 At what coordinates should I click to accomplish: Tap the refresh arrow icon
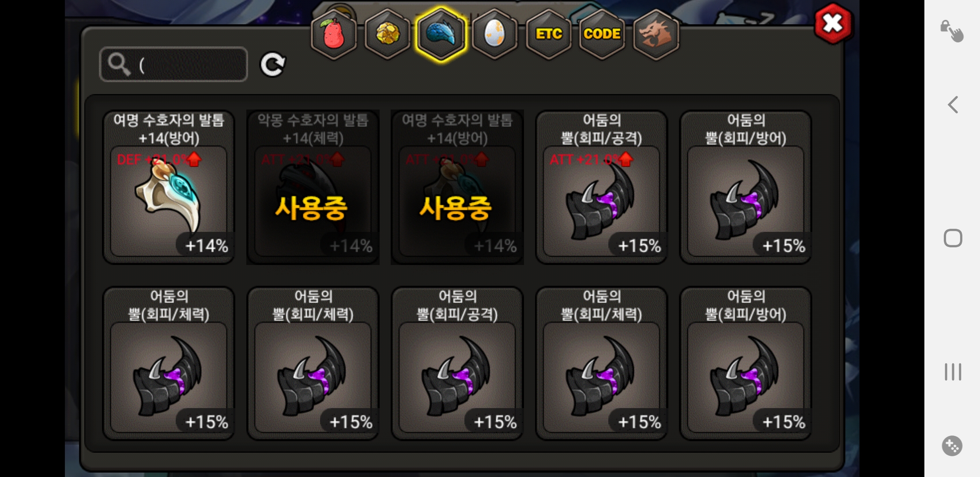[273, 65]
